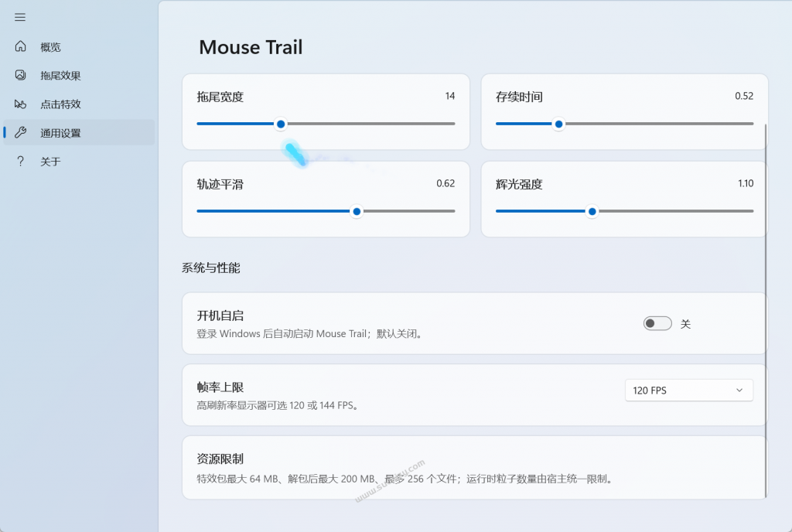Open the 点击特效 page

click(x=79, y=104)
